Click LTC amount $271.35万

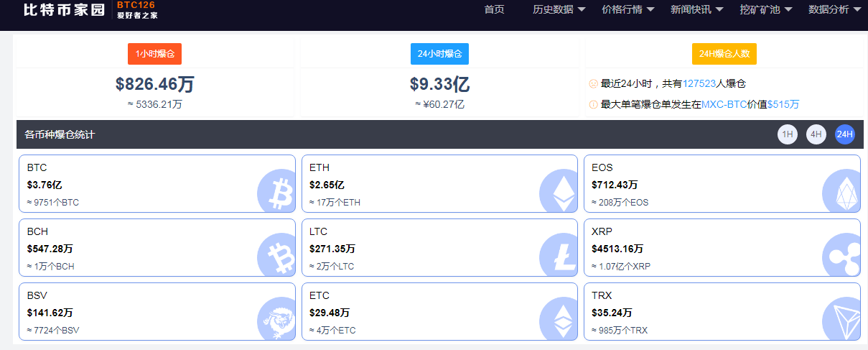pos(332,249)
